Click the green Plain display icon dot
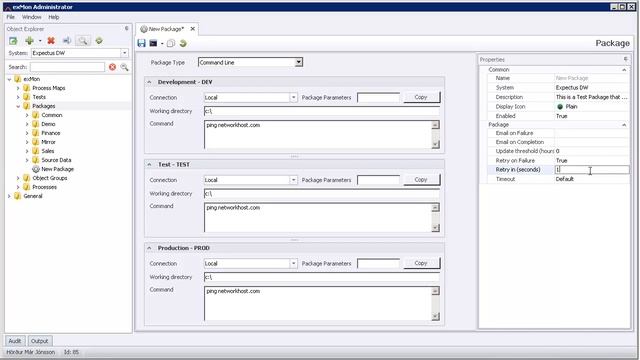This screenshot has width=640, height=360. click(560, 107)
